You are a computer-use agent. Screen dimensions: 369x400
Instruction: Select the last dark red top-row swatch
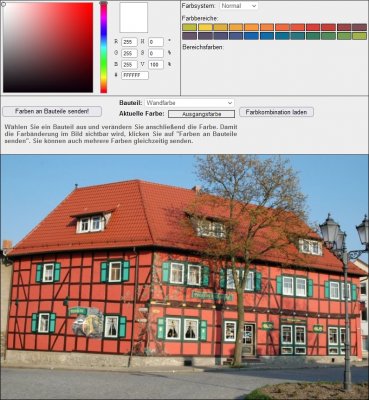click(x=359, y=27)
